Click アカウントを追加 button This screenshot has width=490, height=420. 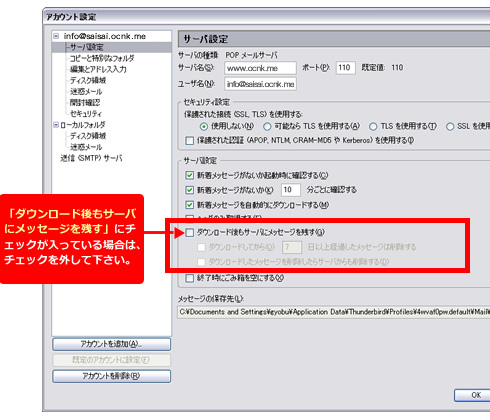click(x=111, y=344)
